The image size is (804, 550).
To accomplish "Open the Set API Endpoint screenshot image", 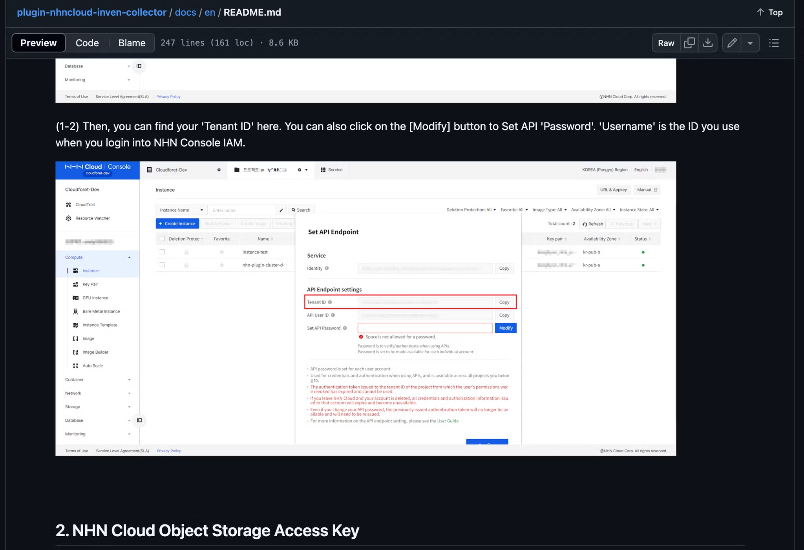I will click(366, 309).
